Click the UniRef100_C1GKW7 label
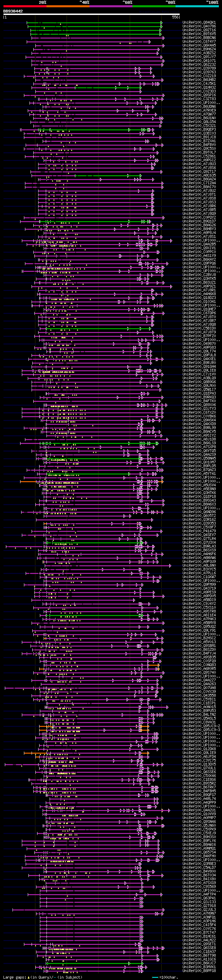 click(x=199, y=577)
